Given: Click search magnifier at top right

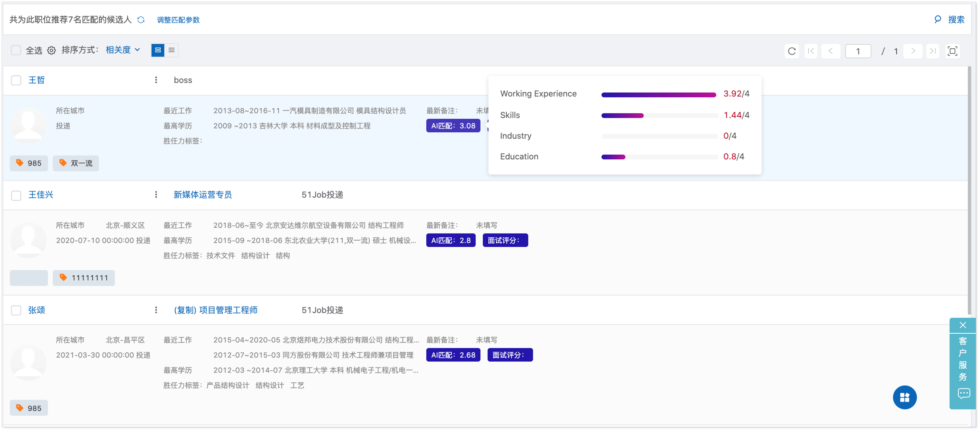Looking at the screenshot, I should click(x=938, y=19).
